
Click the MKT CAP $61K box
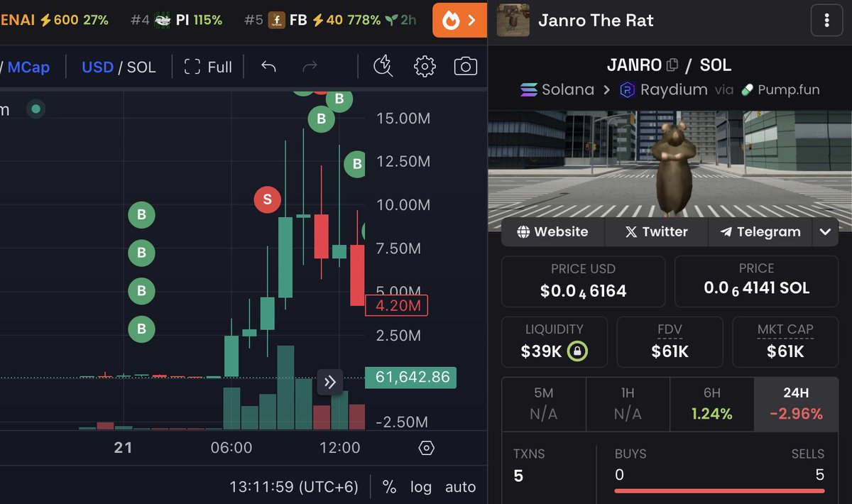click(x=785, y=341)
